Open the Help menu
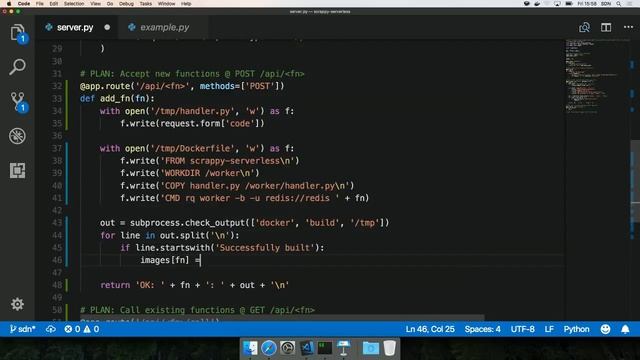The height and width of the screenshot is (360, 640). 186,4
